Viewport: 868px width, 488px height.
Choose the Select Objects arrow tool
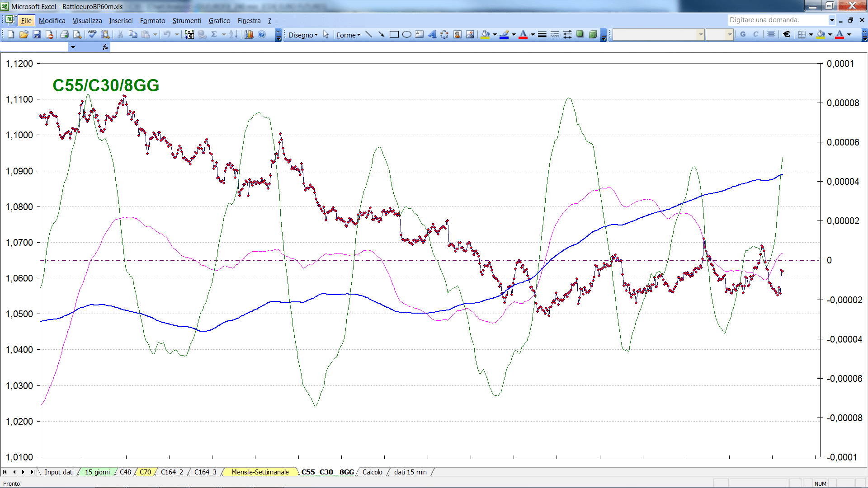click(x=326, y=35)
